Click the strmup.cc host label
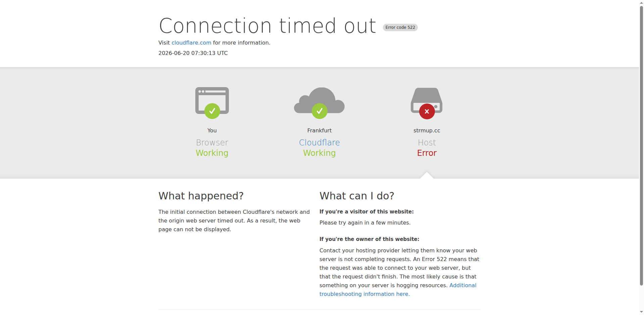 coord(427,130)
